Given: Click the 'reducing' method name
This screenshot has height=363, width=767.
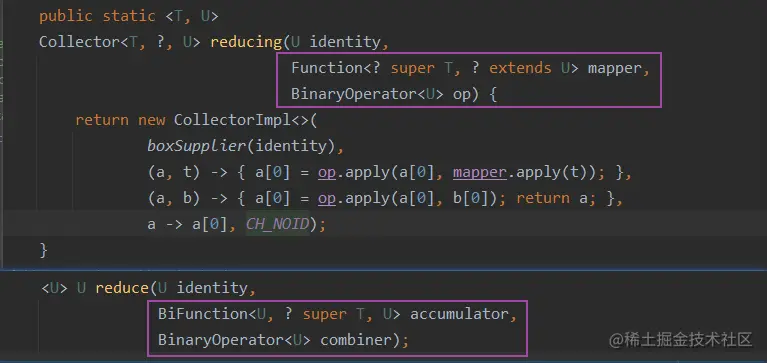Looking at the screenshot, I should click(246, 43).
